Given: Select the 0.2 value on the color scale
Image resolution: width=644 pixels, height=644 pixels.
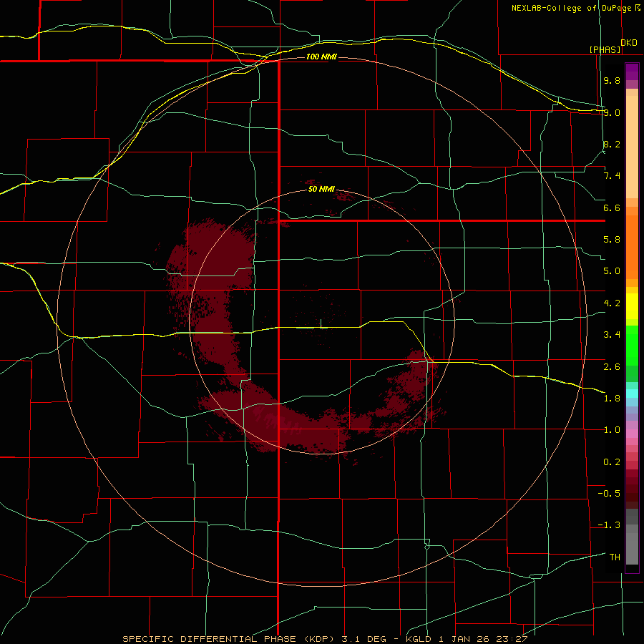Looking at the screenshot, I should click(x=612, y=462).
